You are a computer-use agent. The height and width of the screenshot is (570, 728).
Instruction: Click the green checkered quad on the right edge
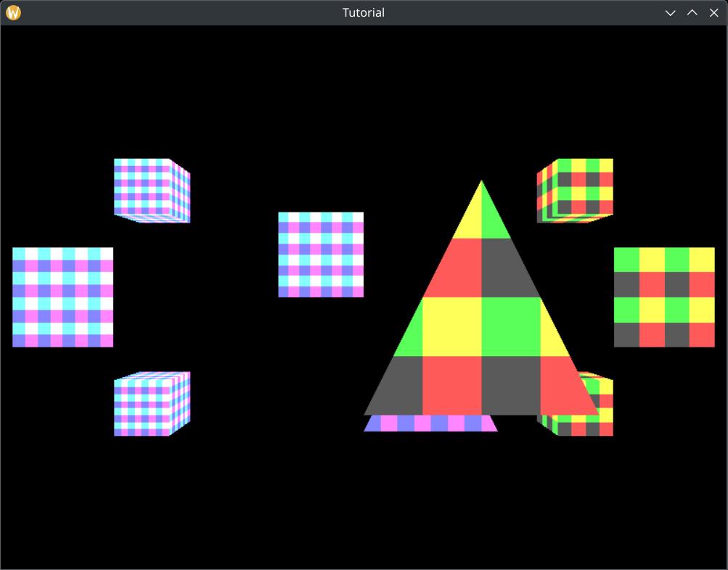click(663, 297)
